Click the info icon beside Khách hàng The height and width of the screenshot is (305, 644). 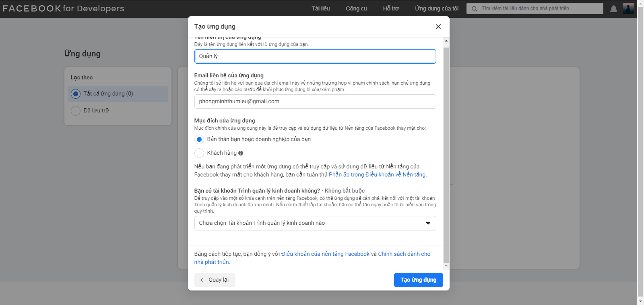point(241,153)
